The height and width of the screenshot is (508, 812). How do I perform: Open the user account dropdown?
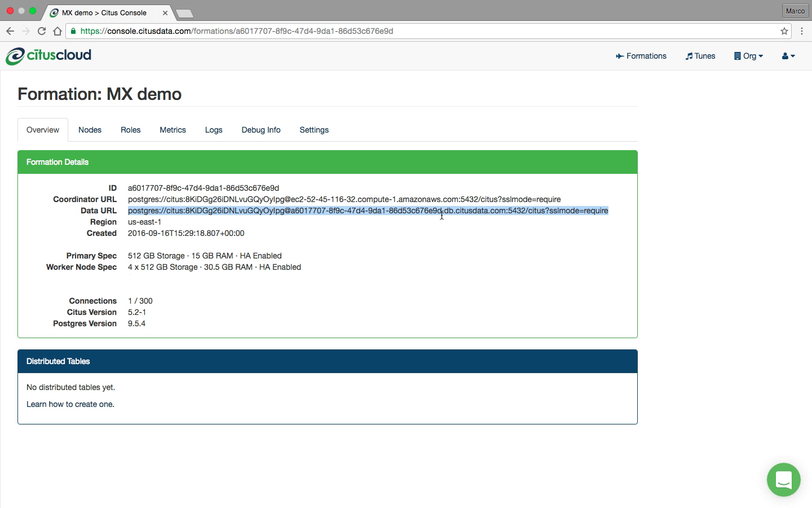click(788, 56)
